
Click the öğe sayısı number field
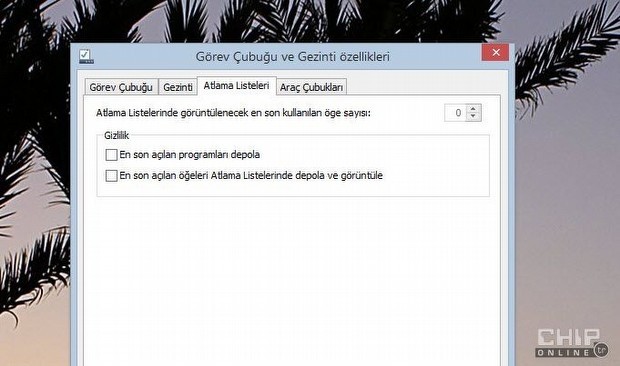pyautogui.click(x=456, y=113)
